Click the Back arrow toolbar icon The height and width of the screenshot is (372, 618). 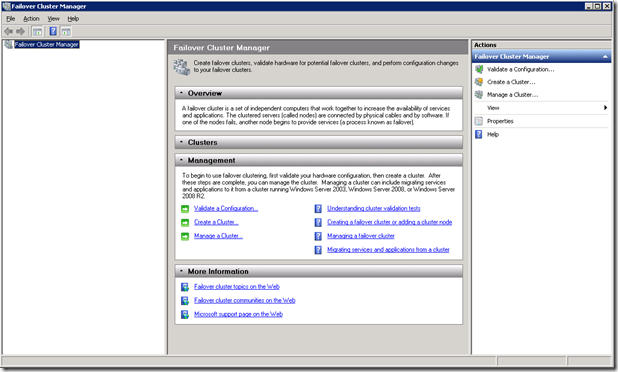(x=8, y=31)
